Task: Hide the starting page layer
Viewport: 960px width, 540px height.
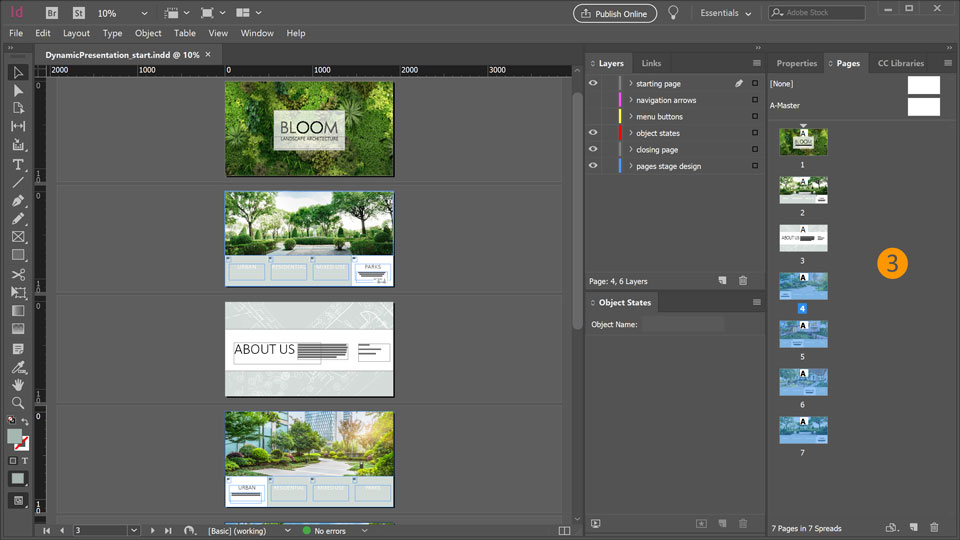Action: [x=593, y=84]
